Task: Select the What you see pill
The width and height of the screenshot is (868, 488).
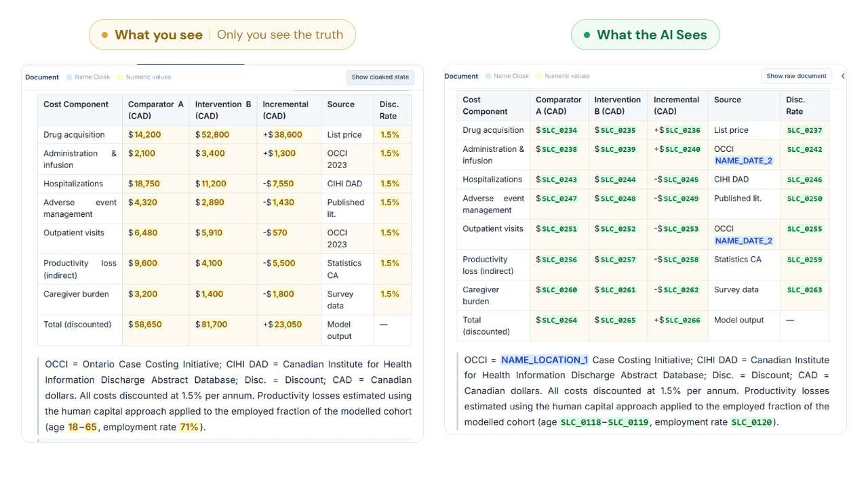Action: pos(222,35)
